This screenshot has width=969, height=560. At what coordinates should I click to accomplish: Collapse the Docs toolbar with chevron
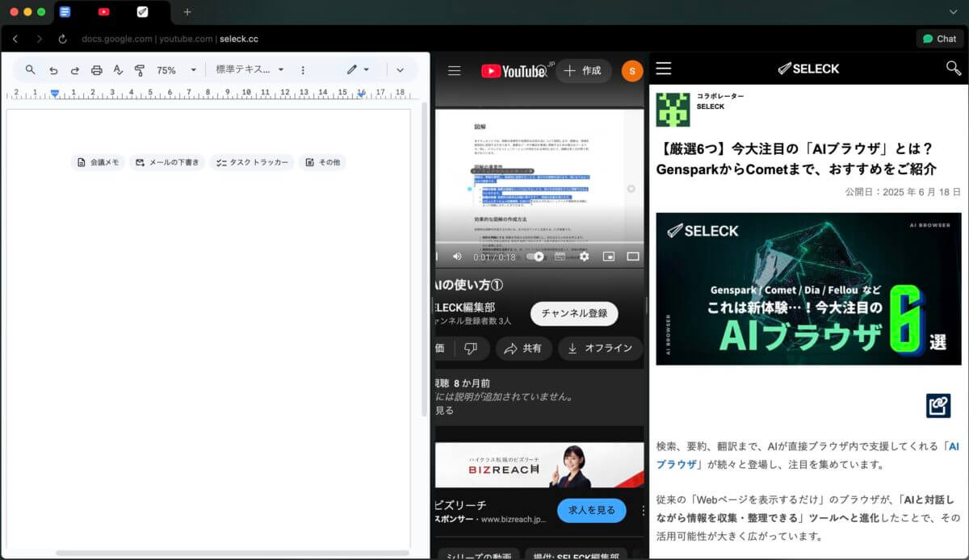click(x=400, y=70)
